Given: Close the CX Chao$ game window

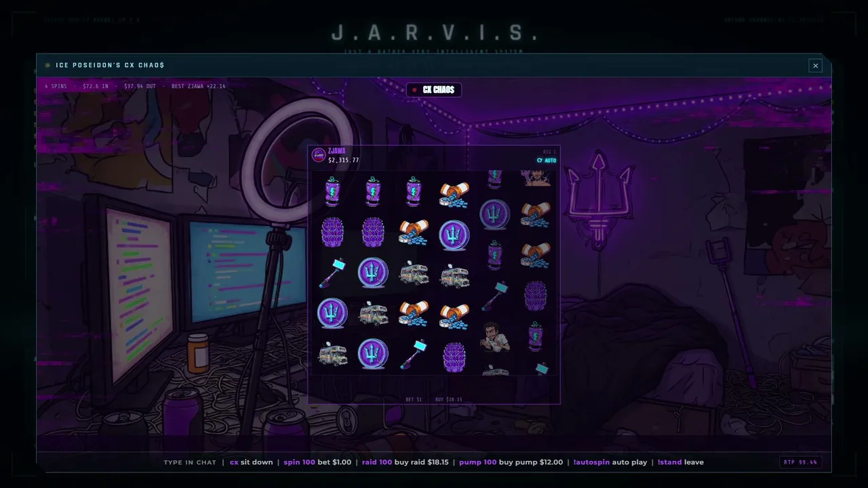Looking at the screenshot, I should tap(815, 66).
